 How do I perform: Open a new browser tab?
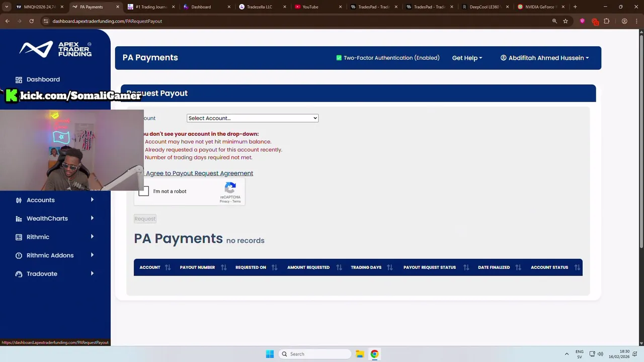tap(575, 7)
